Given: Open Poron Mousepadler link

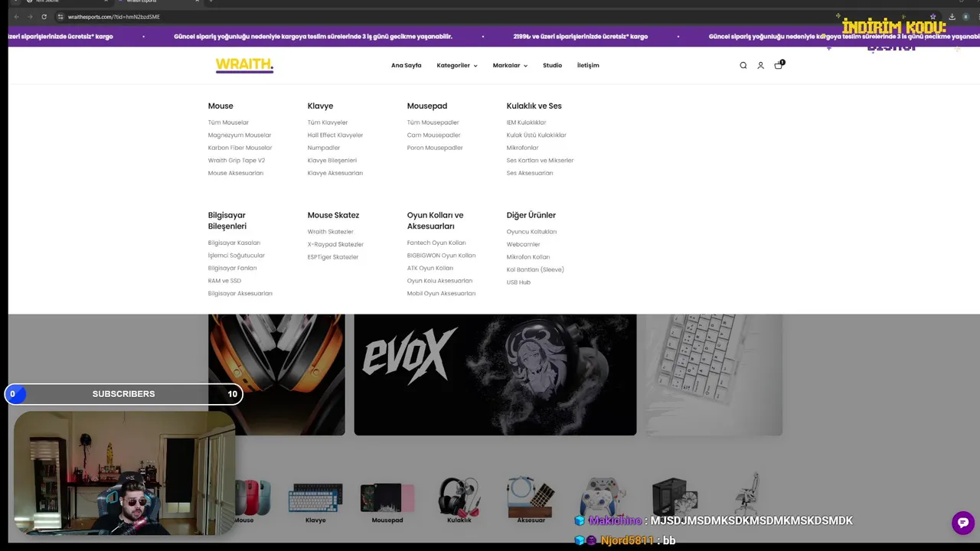Looking at the screenshot, I should [435, 148].
